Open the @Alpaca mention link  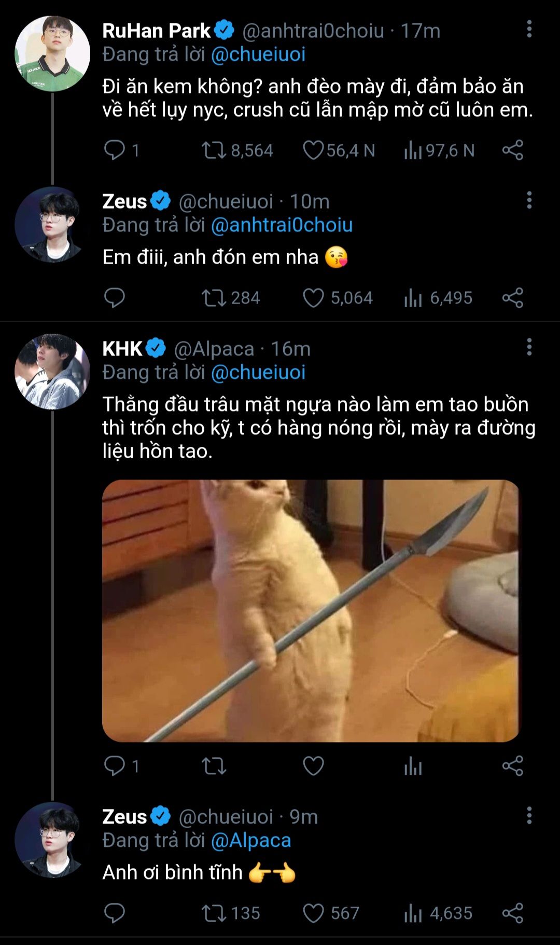[251, 841]
